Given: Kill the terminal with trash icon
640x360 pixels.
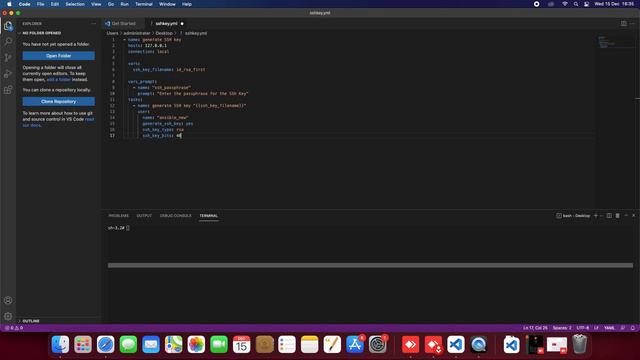Looking at the screenshot, I should (x=618, y=216).
